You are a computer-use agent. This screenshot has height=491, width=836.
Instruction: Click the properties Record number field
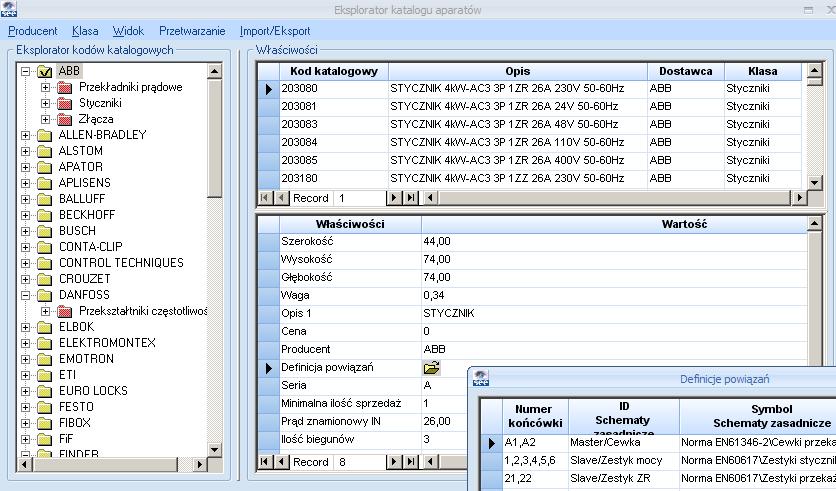359,462
